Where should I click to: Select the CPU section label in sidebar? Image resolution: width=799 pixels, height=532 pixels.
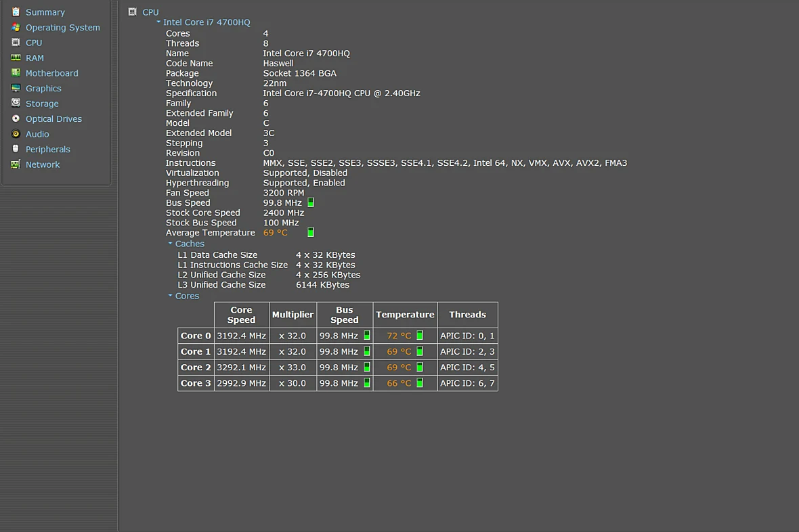(34, 43)
